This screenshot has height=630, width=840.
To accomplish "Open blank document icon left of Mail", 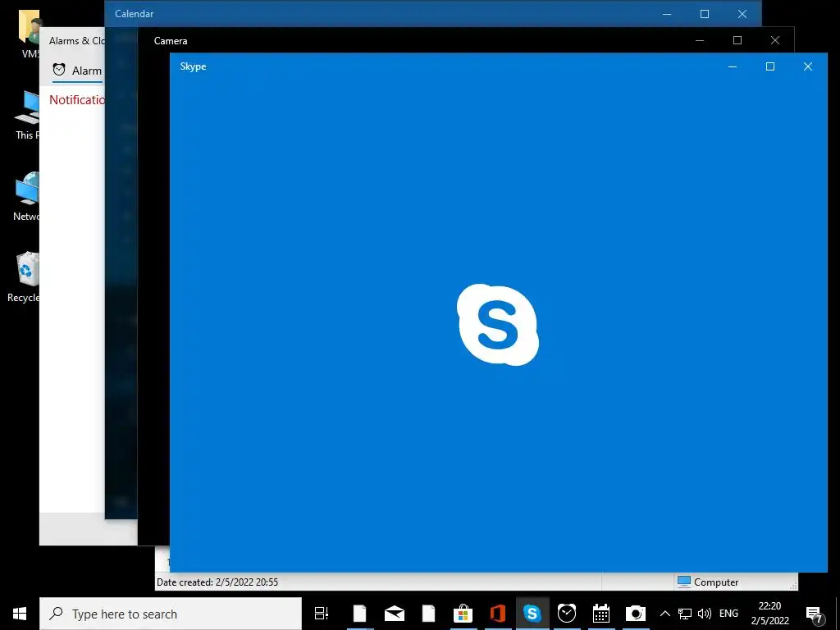I will 359,614.
